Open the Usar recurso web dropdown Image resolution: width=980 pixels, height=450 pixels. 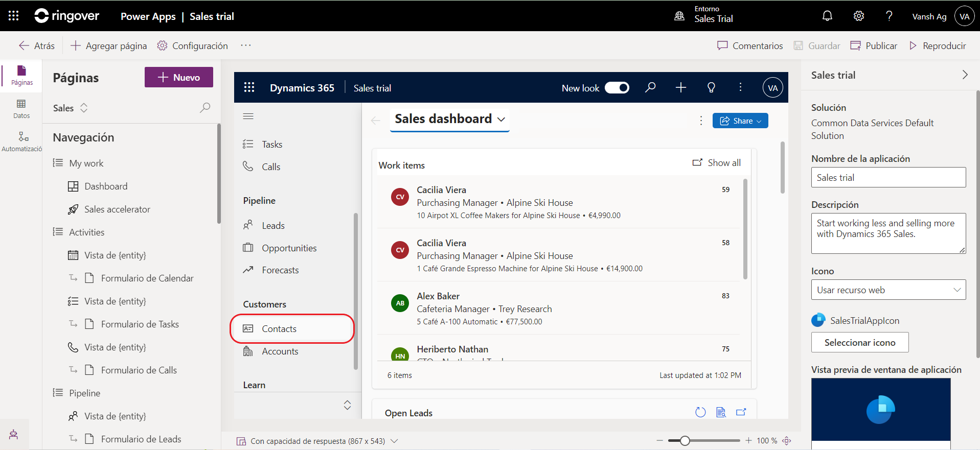[x=888, y=290]
